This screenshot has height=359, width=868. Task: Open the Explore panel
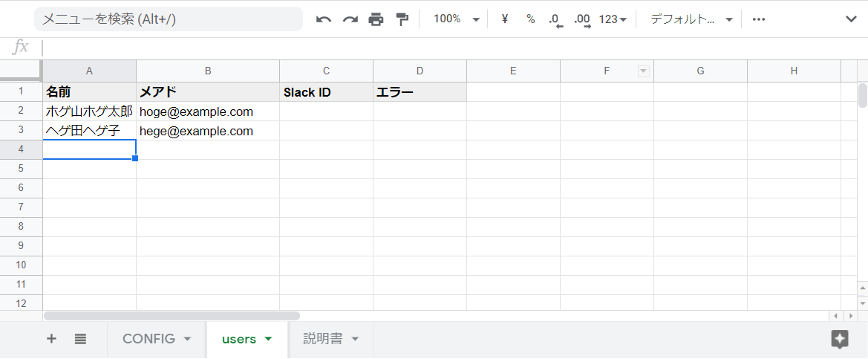coord(840,339)
